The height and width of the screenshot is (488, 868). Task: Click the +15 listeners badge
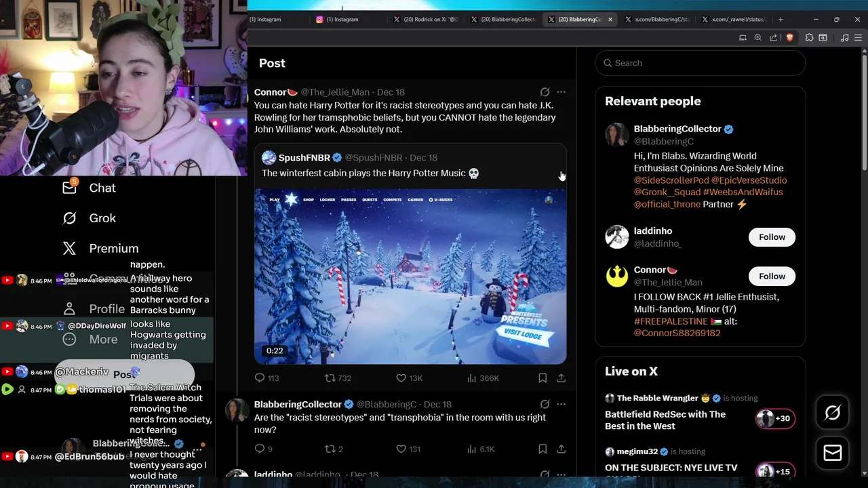[774, 471]
